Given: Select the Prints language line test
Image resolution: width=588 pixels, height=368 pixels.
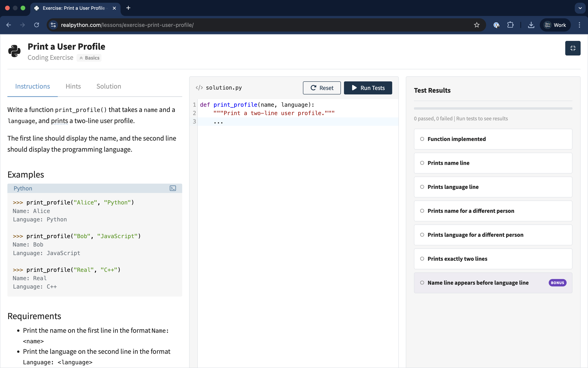Looking at the screenshot, I should 493,187.
